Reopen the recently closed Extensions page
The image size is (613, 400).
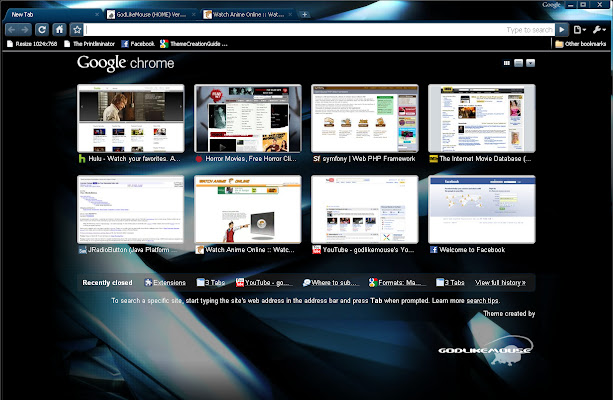[165, 282]
